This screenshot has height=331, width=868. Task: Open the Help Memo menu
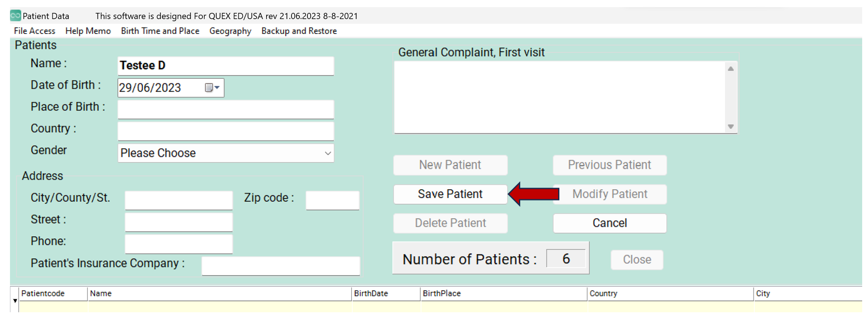click(88, 31)
